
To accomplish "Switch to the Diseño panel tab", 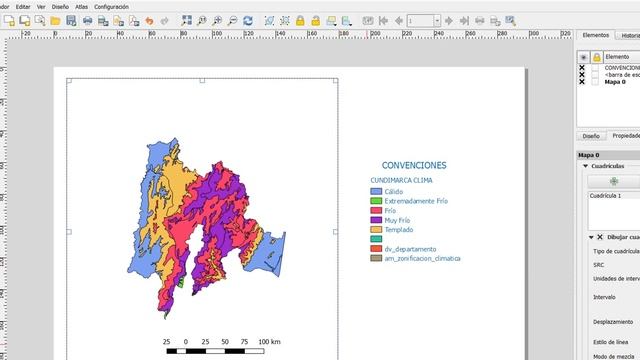I will 591,136.
